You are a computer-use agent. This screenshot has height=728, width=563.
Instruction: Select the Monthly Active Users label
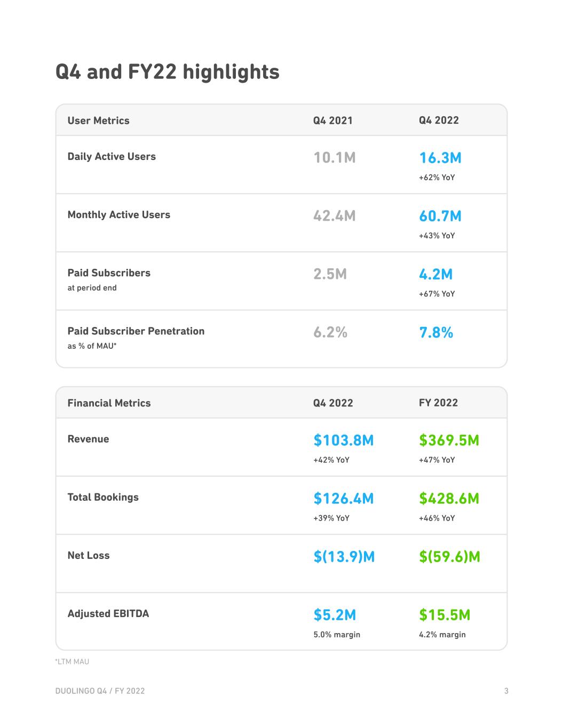(118, 214)
